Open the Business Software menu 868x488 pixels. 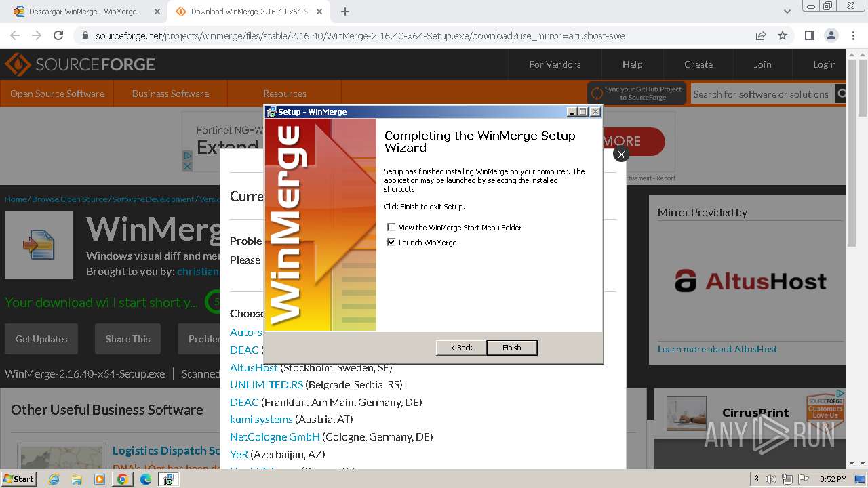(x=170, y=94)
